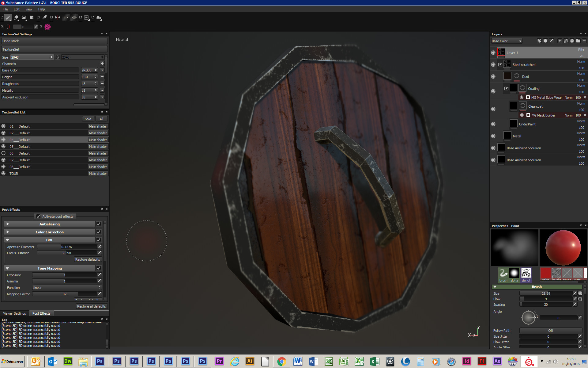Activate the Projection painting tool

pyautogui.click(x=24, y=18)
